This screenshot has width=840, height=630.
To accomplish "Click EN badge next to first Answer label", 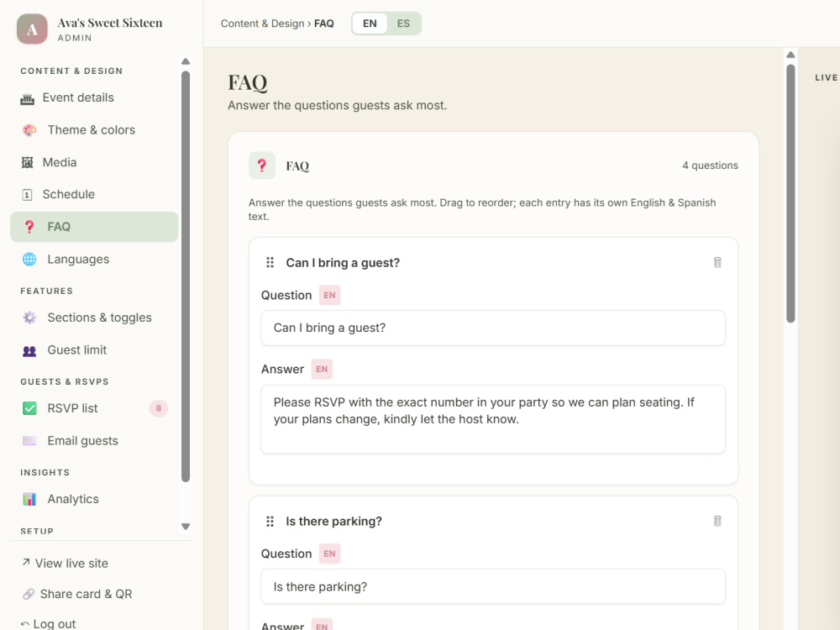I will point(322,369).
